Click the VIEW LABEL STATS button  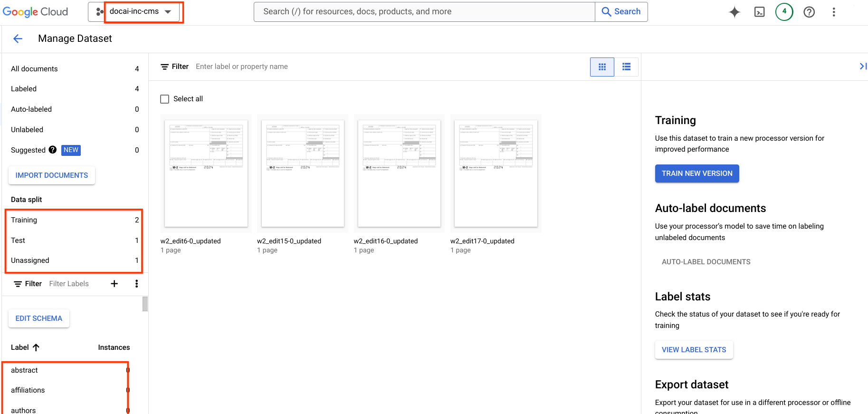694,350
